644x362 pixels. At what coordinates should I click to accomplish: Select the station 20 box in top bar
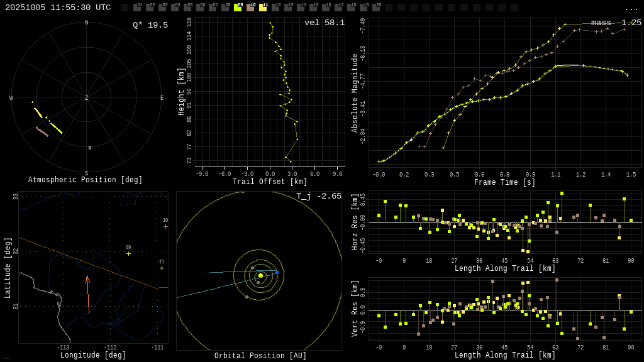click(376, 8)
